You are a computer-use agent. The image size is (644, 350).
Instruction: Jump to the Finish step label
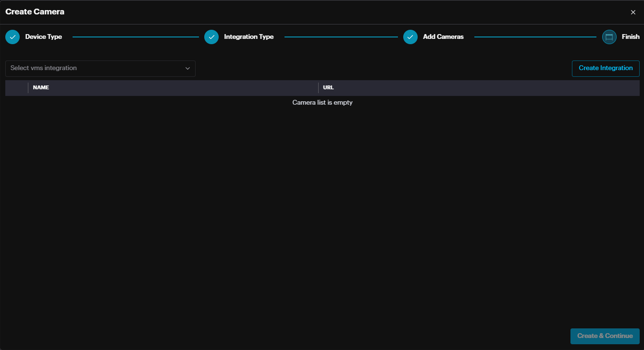point(631,37)
